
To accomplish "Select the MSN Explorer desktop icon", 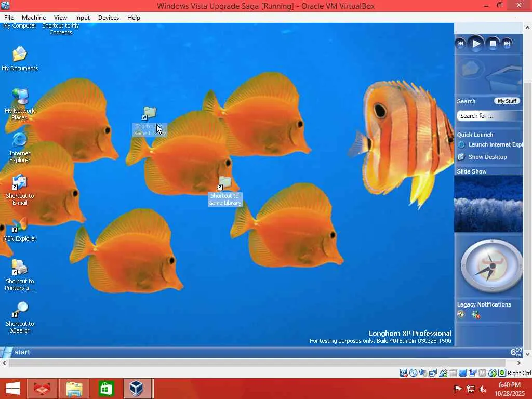I will click(20, 230).
